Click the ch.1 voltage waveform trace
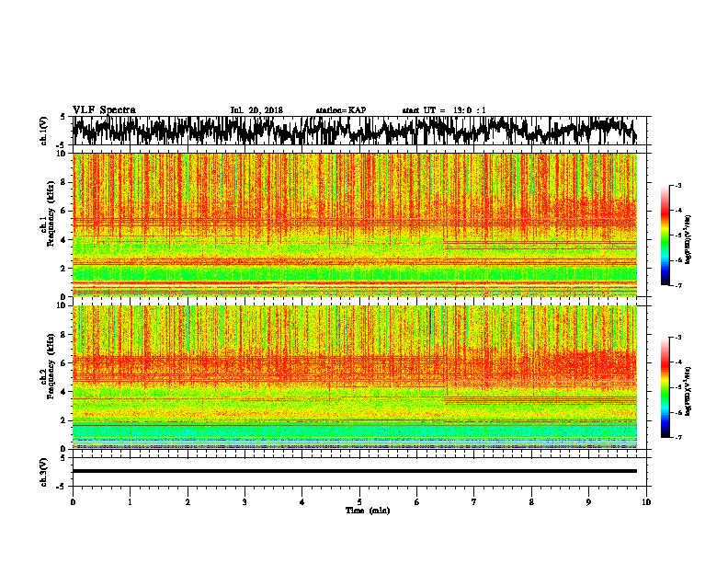Viewport: 728px width, 563px height. 355,131
